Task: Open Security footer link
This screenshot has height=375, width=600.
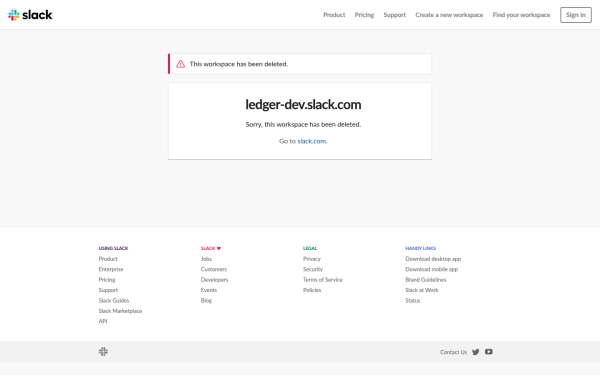Action: point(313,269)
